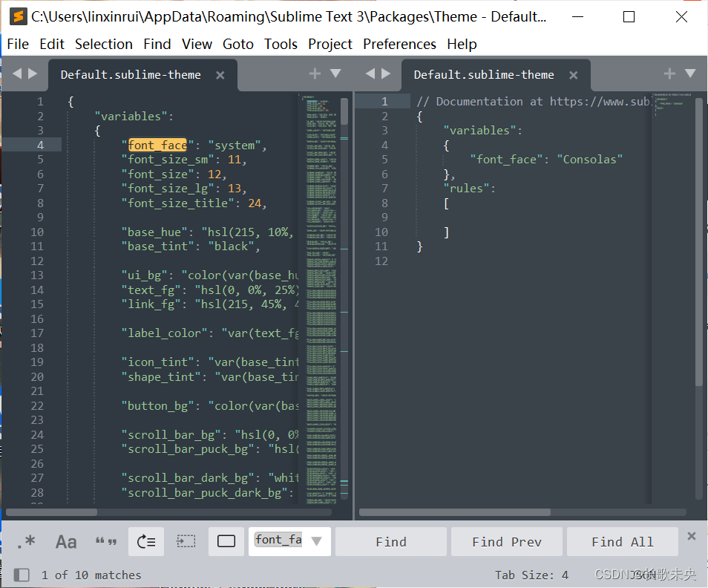Open the Find menu
This screenshot has height=588, width=708.
157,45
